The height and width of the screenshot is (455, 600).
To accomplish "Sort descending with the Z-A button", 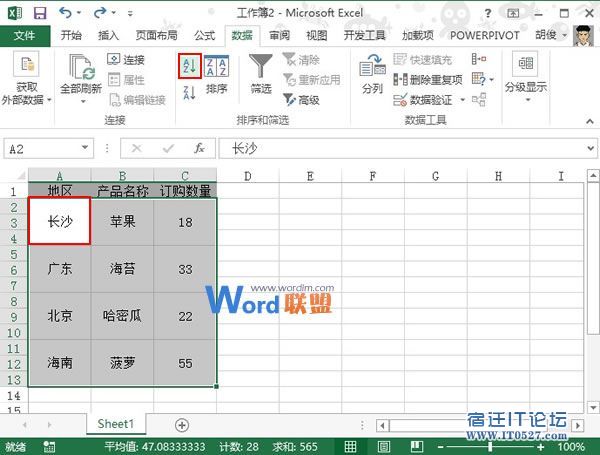I will point(189,93).
